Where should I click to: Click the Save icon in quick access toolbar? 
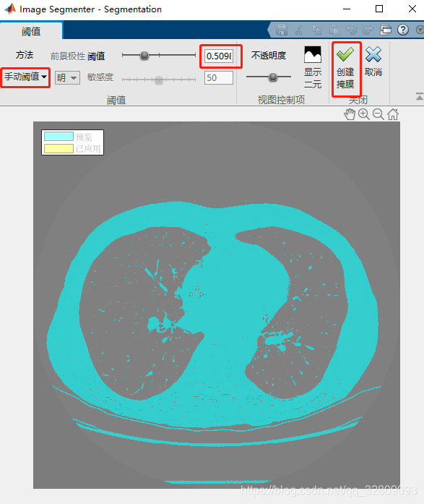282,30
